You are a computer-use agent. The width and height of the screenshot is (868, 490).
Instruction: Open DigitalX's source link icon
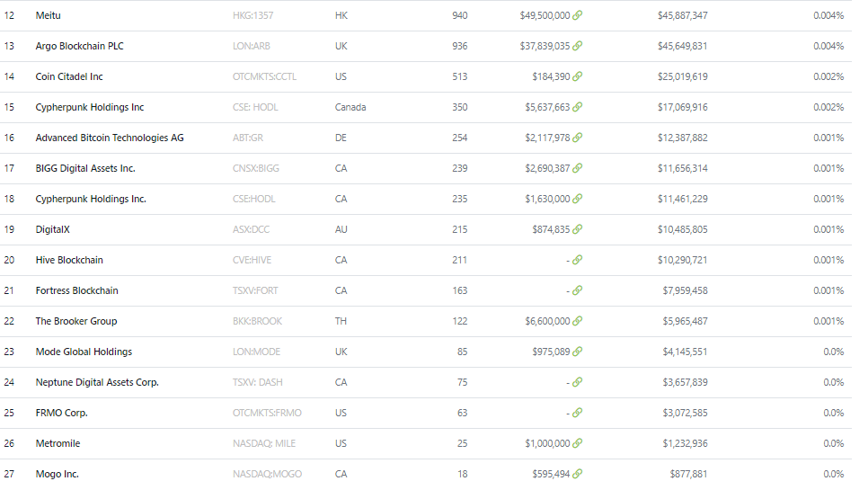[x=577, y=229]
